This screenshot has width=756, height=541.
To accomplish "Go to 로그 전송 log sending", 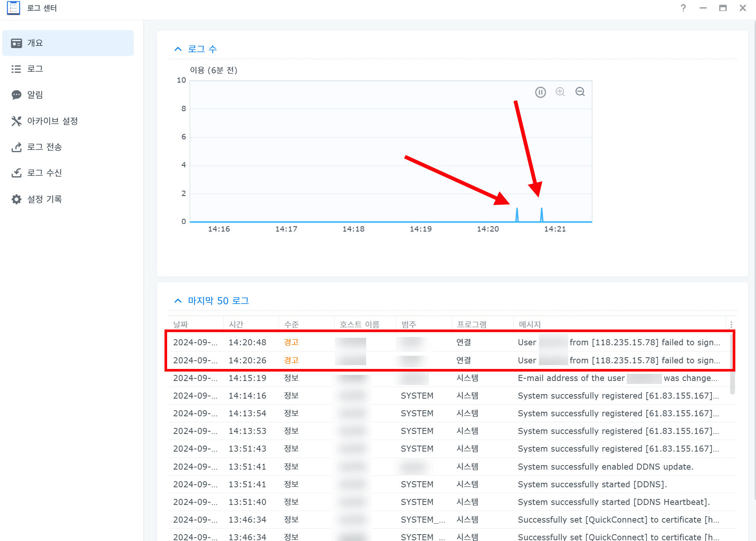I will pyautogui.click(x=44, y=147).
